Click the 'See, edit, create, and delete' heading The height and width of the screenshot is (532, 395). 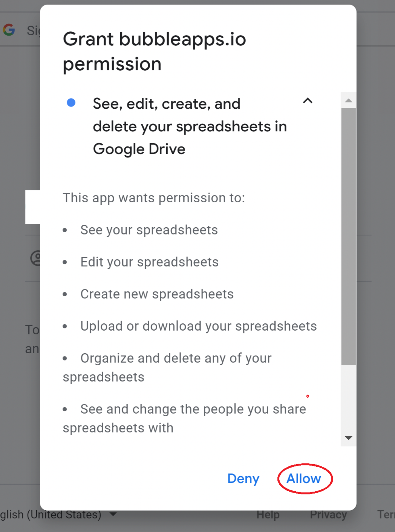pos(190,126)
